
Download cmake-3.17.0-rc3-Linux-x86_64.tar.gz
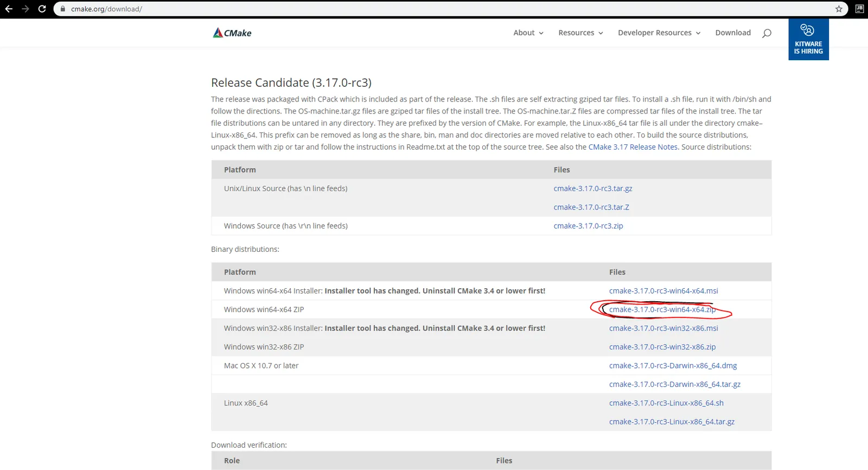(x=672, y=422)
